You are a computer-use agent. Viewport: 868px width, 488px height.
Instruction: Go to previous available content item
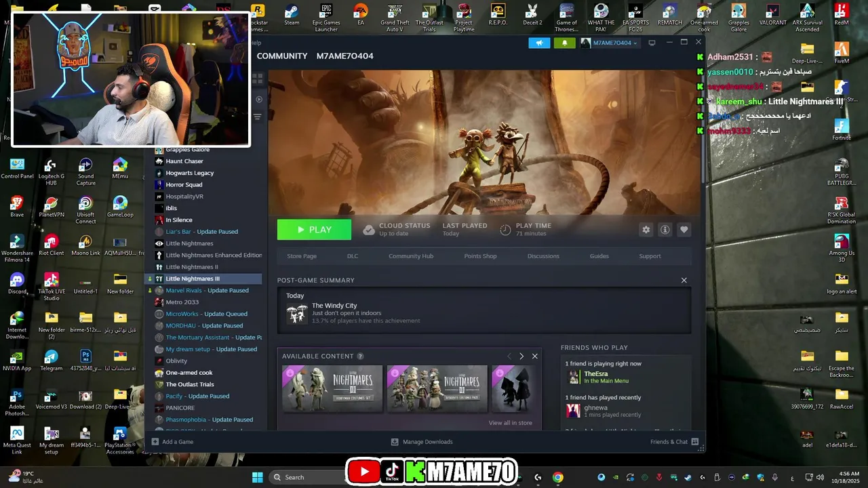click(x=509, y=357)
